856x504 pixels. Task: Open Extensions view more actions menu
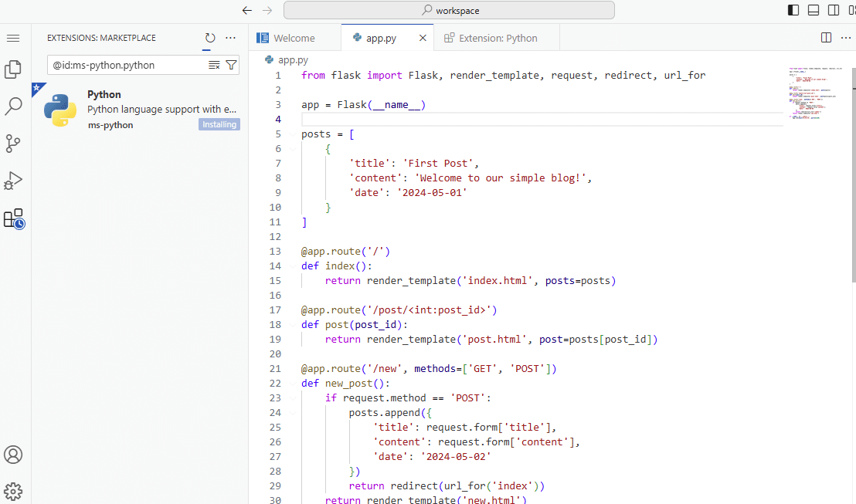click(231, 38)
